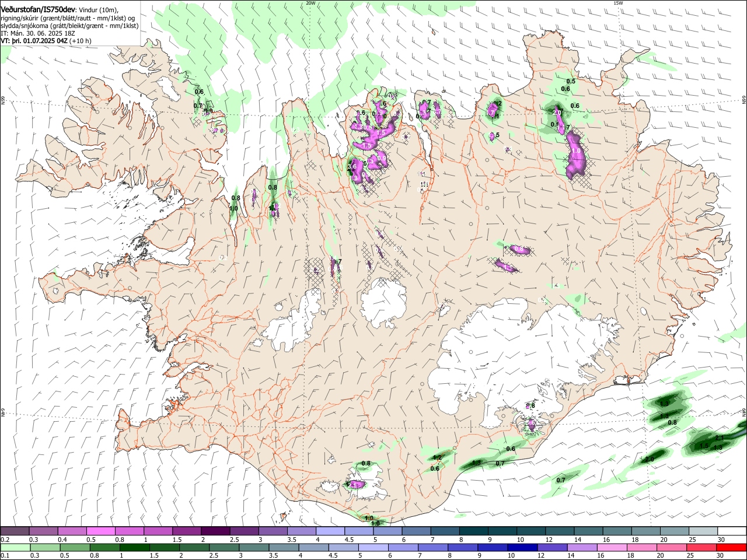This screenshot has height=560, width=747.
Task: Click the 'slydda/snjókoma' legend description line
Action: tap(69, 26)
